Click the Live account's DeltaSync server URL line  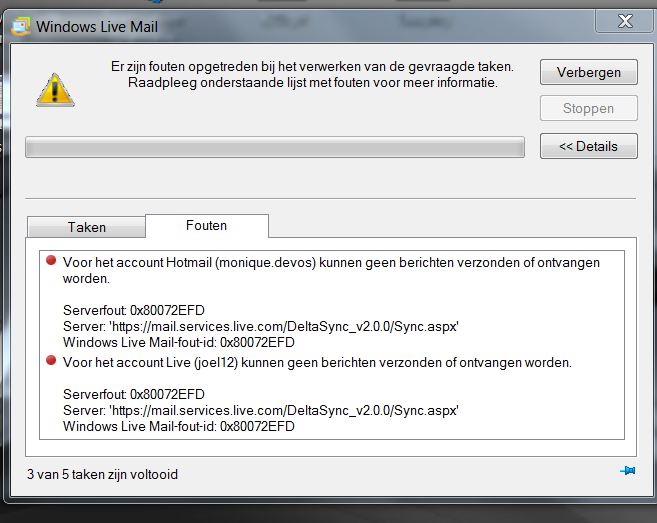click(261, 410)
